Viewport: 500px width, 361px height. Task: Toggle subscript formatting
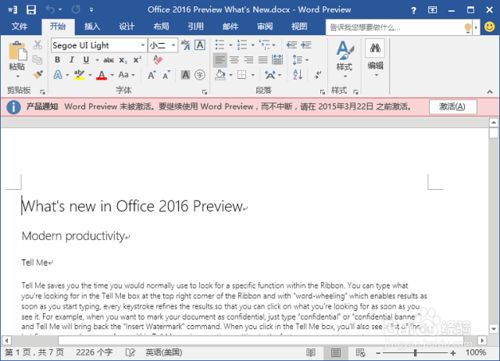point(123,60)
